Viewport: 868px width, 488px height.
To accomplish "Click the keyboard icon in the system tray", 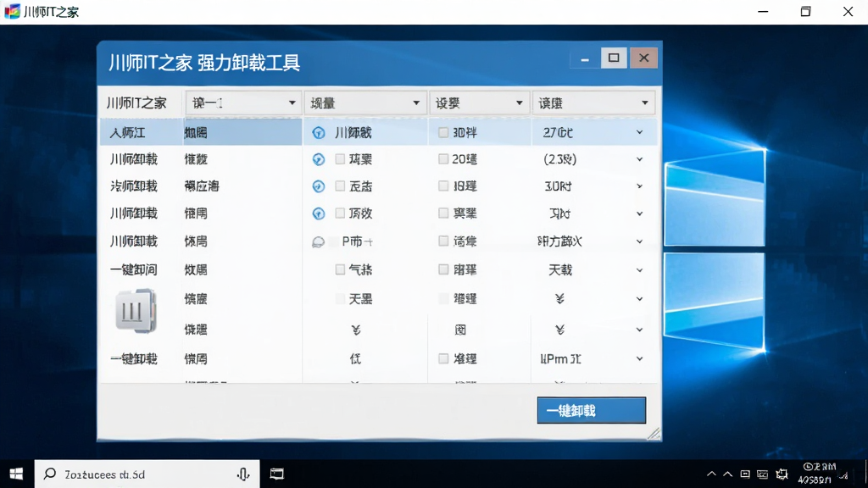I will tap(762, 474).
